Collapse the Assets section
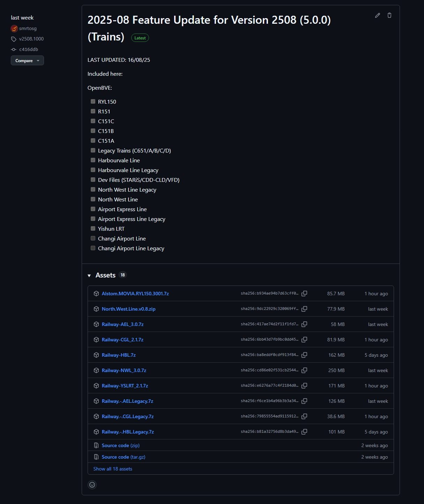The height and width of the screenshot is (504, 424). (89, 275)
